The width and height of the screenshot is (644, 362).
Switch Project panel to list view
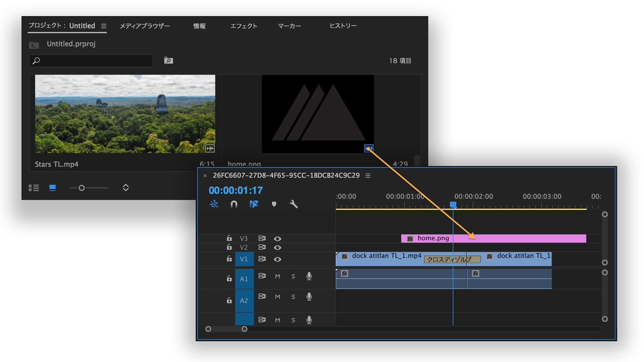pyautogui.click(x=34, y=188)
